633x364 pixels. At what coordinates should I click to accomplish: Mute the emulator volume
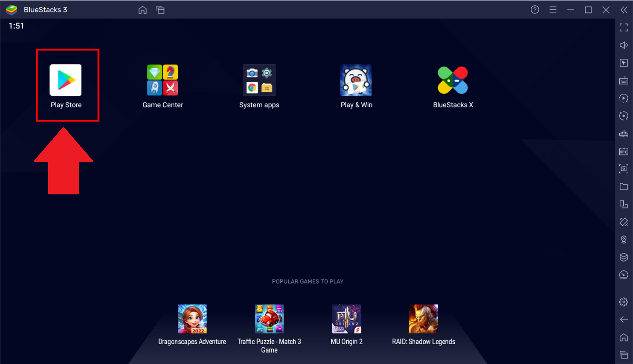click(x=623, y=45)
